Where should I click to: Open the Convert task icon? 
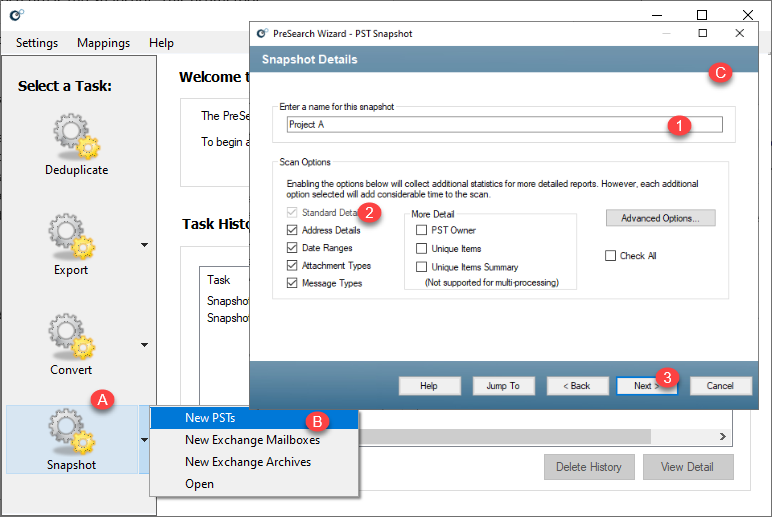(x=71, y=337)
